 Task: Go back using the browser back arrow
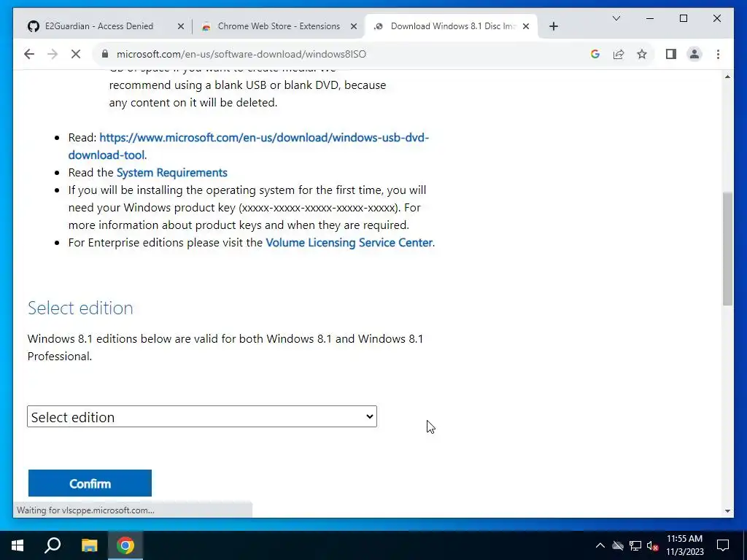(29, 54)
